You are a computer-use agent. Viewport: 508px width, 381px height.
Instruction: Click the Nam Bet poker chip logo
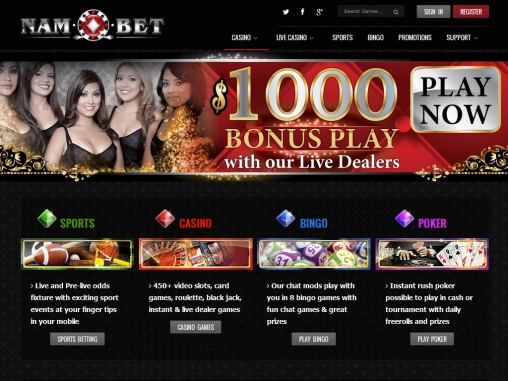[93, 25]
